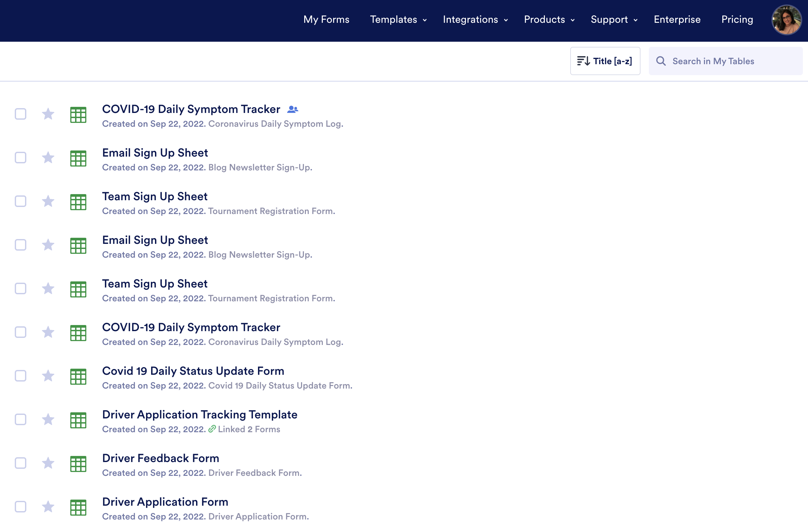
Task: Star the first COVID-19 Daily Symptom Tracker table
Action: (x=48, y=114)
